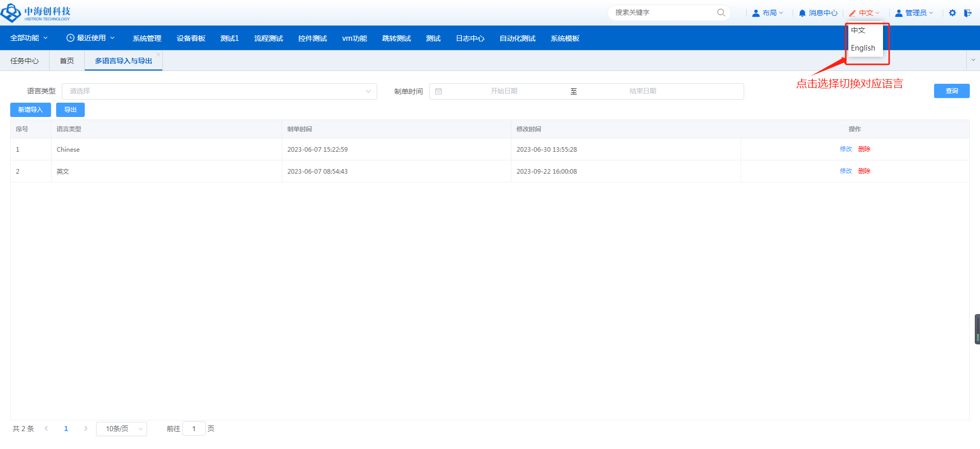This screenshot has height=449, width=980.
Task: Open the message center bell icon
Action: point(802,13)
